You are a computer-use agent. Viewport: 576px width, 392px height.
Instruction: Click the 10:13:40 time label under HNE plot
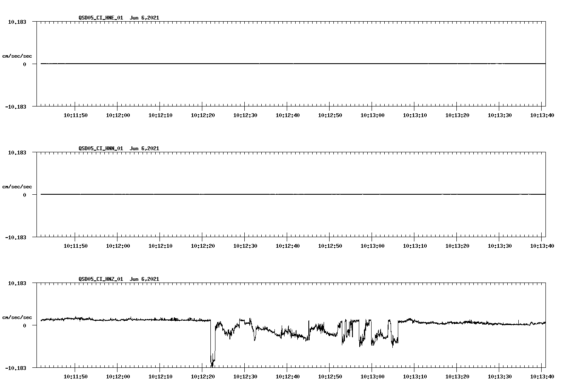542,115
